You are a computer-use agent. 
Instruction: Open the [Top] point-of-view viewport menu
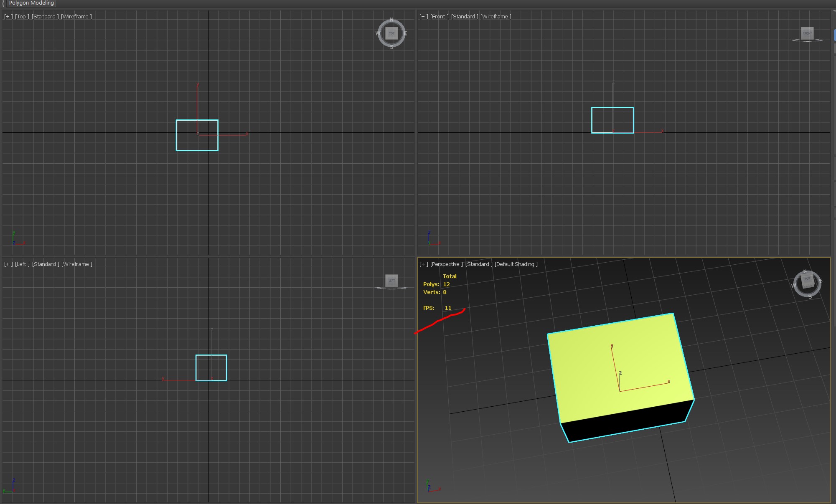pos(22,17)
